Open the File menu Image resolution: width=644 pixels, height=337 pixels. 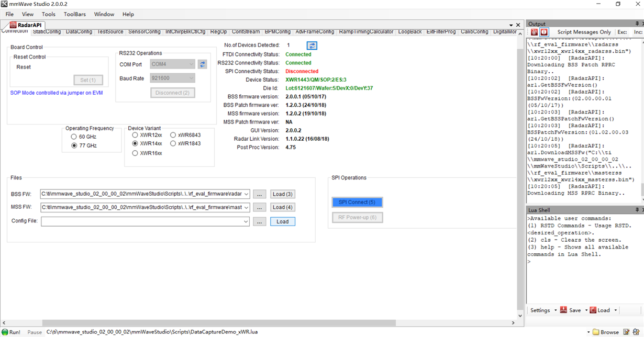coord(9,14)
